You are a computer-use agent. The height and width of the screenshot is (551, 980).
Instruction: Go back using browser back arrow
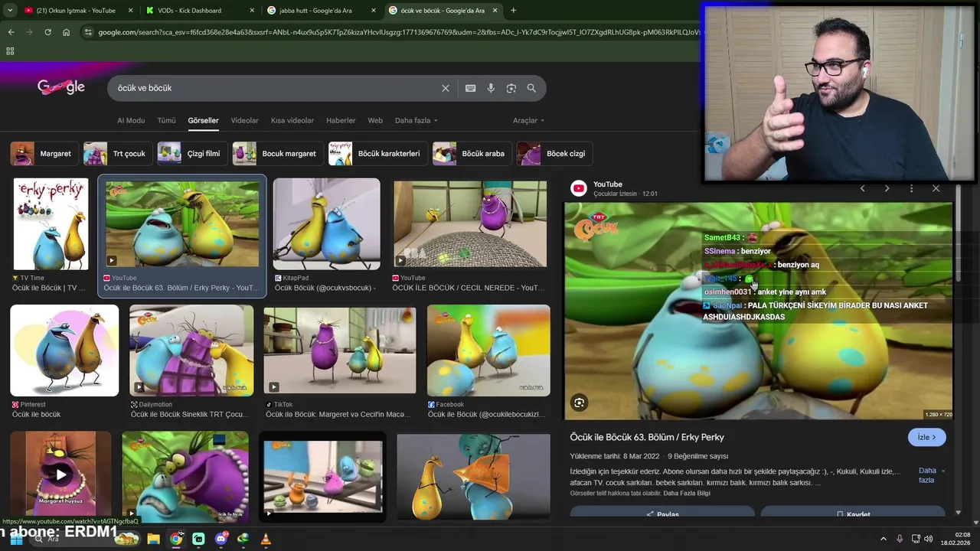11,32
